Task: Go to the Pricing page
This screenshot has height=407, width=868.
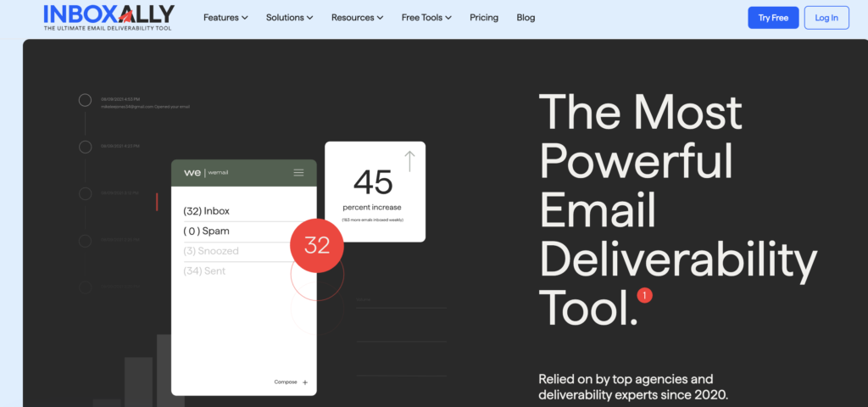Action: tap(484, 18)
